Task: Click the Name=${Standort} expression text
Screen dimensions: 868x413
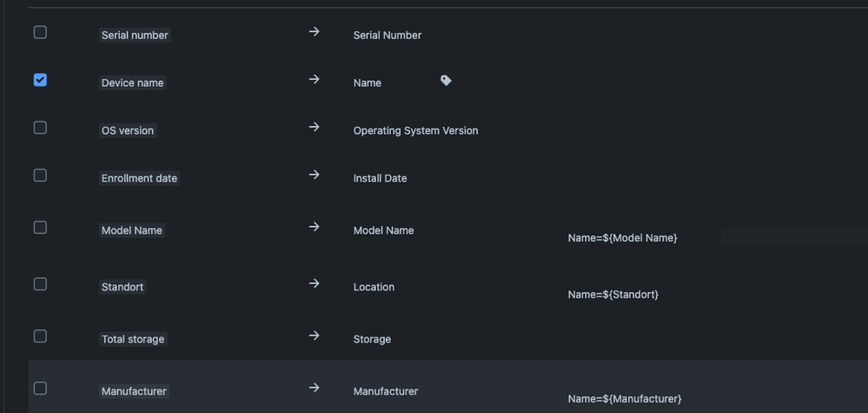Action: [x=613, y=295]
